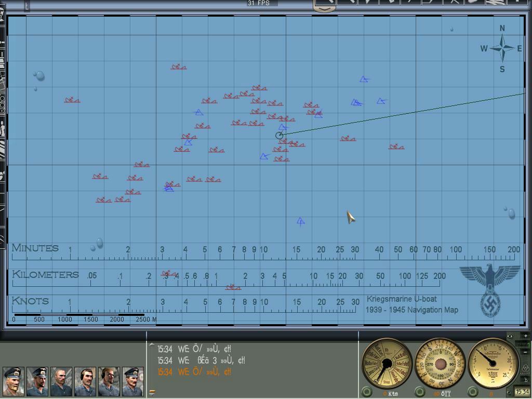Select the second officer portrait wearing a dark cap
Screen dimensions: 532x399
pyautogui.click(x=37, y=381)
